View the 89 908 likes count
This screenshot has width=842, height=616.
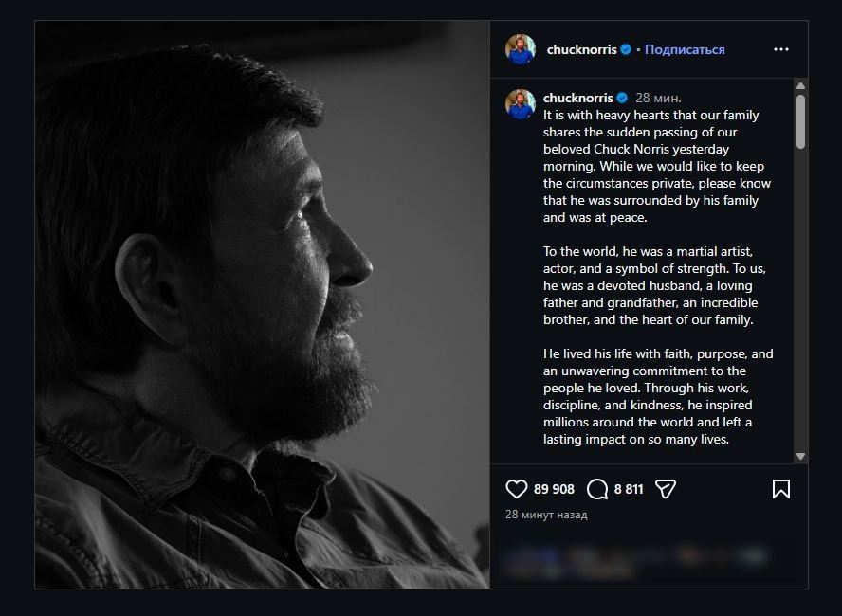(x=554, y=489)
